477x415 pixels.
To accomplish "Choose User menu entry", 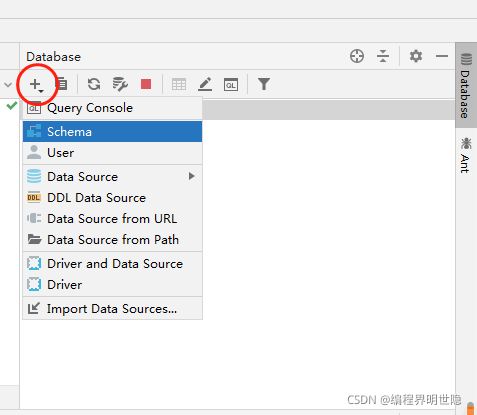I will [112, 153].
